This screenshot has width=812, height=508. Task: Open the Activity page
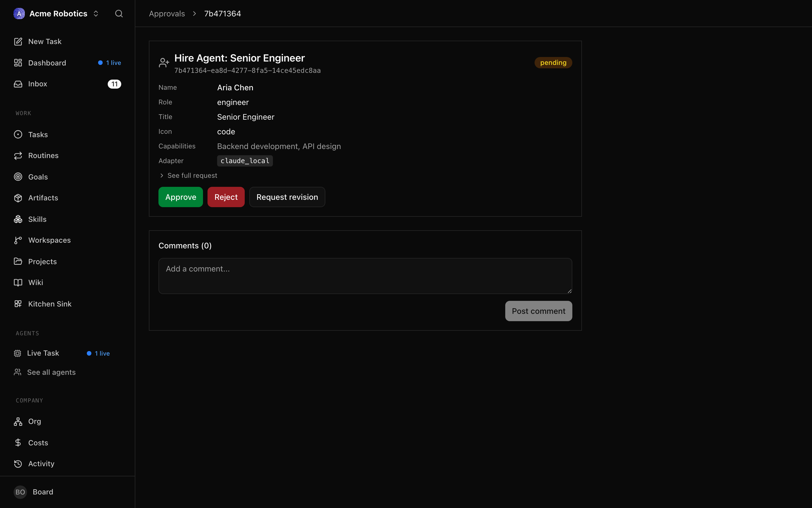pyautogui.click(x=67, y=464)
